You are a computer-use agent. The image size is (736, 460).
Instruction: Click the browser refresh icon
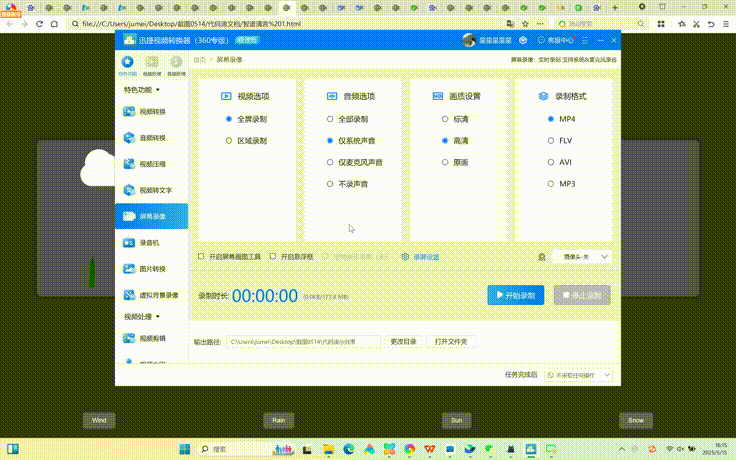tap(39, 24)
